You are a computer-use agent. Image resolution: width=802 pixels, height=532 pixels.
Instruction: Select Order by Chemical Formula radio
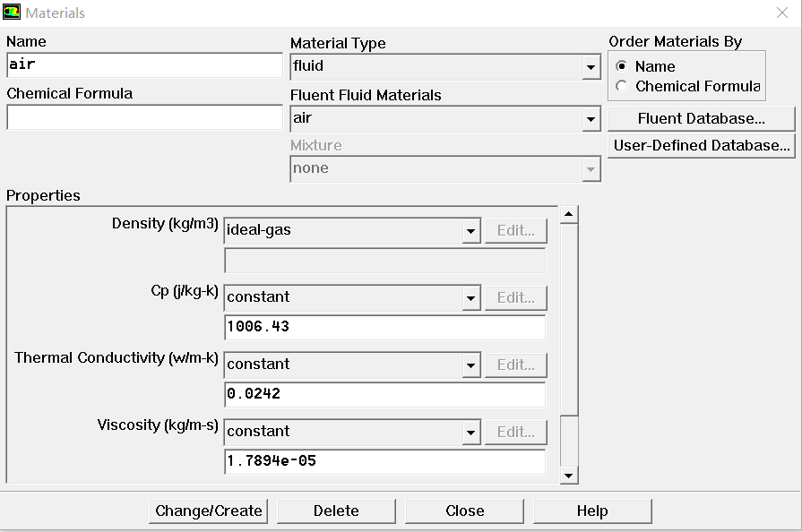622,87
